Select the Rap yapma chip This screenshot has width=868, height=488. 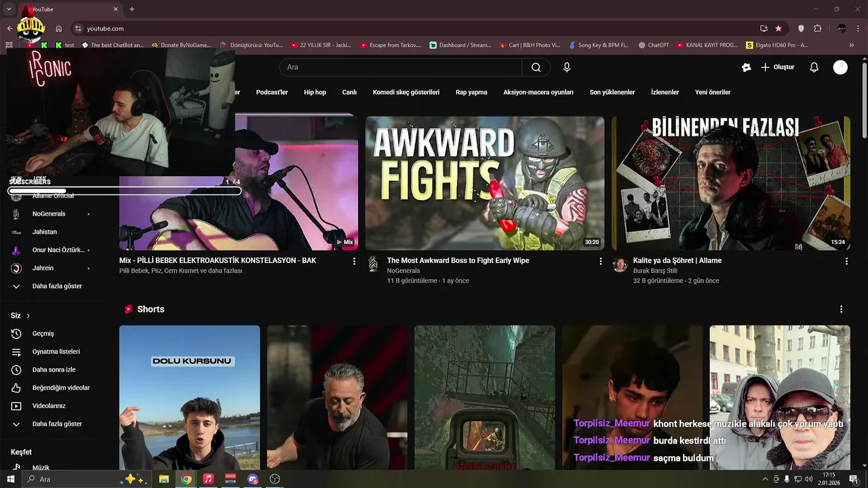click(471, 92)
